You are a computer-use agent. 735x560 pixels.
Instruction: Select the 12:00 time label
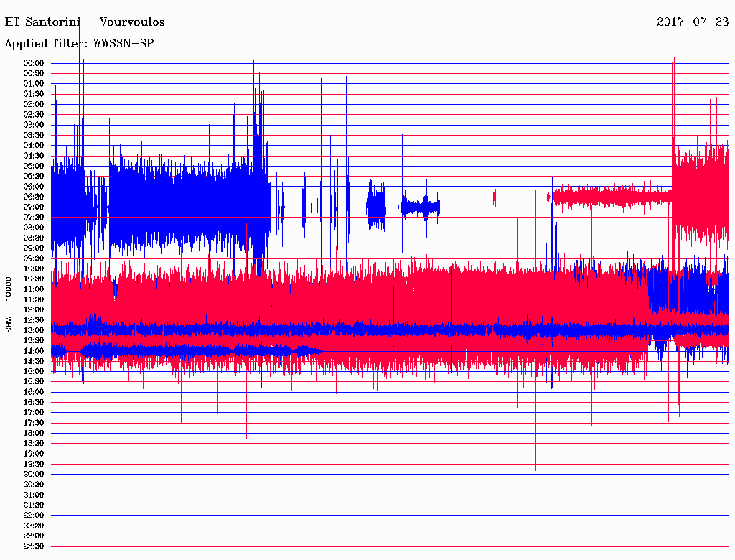pos(34,310)
